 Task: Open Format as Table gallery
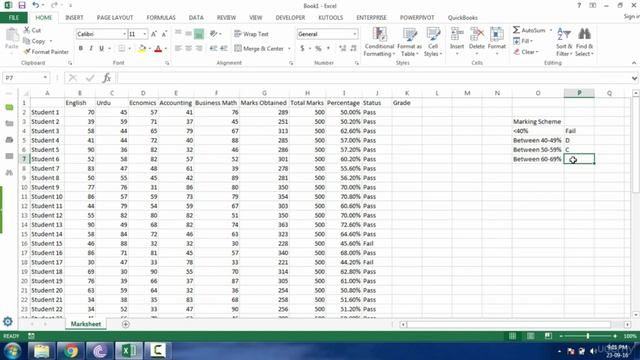409,42
